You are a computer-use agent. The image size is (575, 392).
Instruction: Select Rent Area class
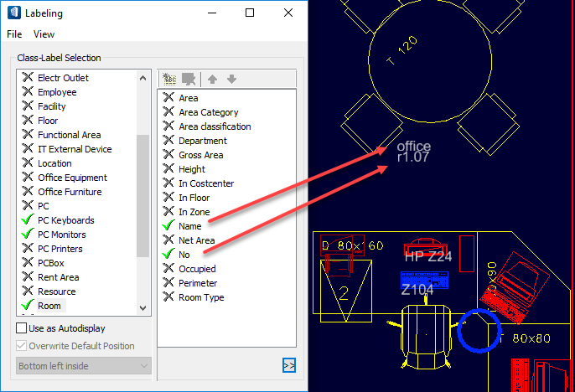point(59,277)
